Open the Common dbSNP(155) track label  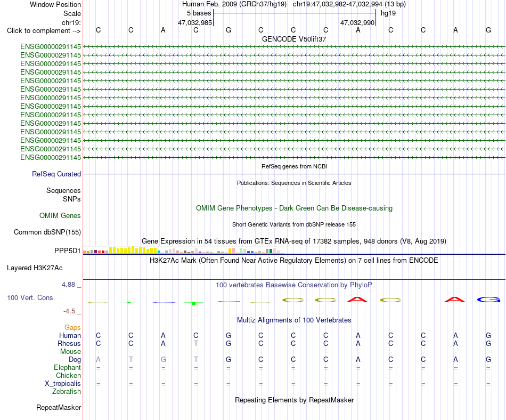pyautogui.click(x=47, y=232)
